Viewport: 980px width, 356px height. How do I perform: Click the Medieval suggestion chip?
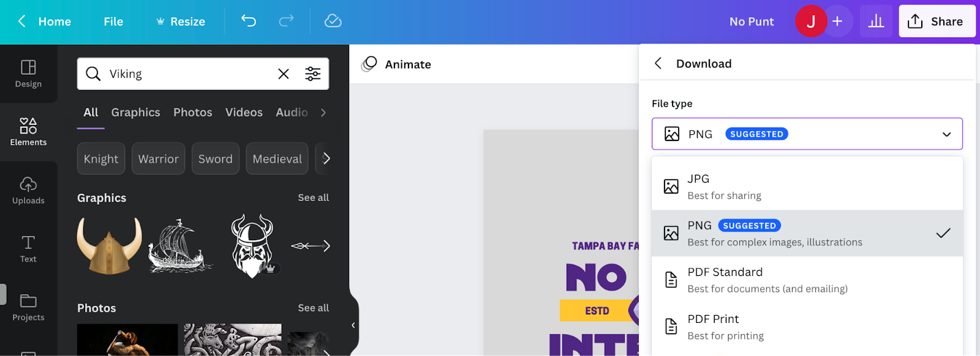pyautogui.click(x=277, y=159)
